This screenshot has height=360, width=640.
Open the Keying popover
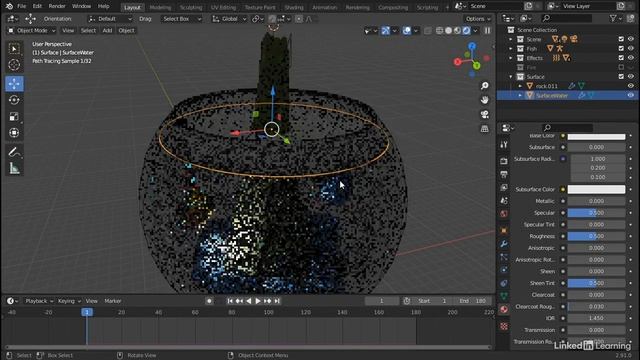click(x=69, y=301)
